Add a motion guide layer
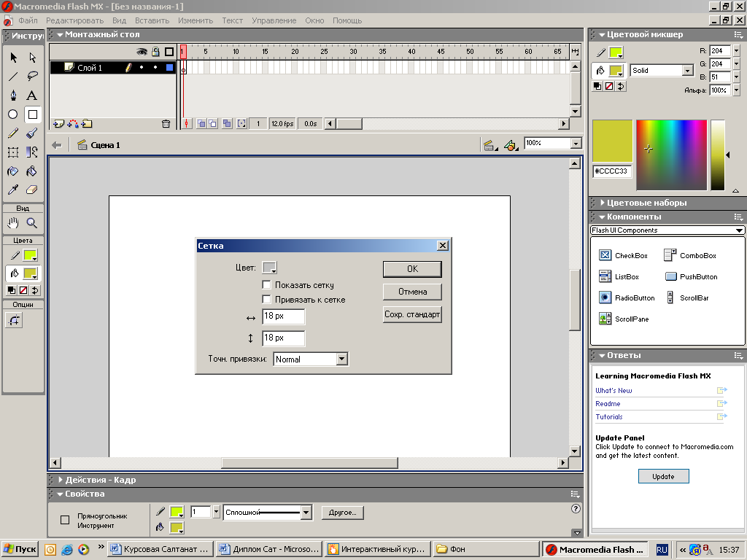This screenshot has height=560, width=747. pos(73,124)
